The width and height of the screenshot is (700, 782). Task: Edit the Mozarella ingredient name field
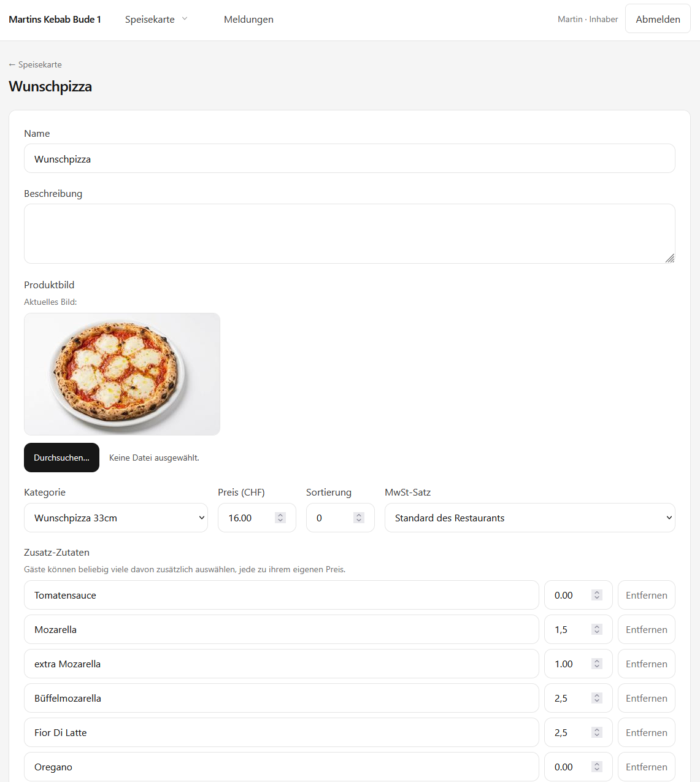(282, 629)
